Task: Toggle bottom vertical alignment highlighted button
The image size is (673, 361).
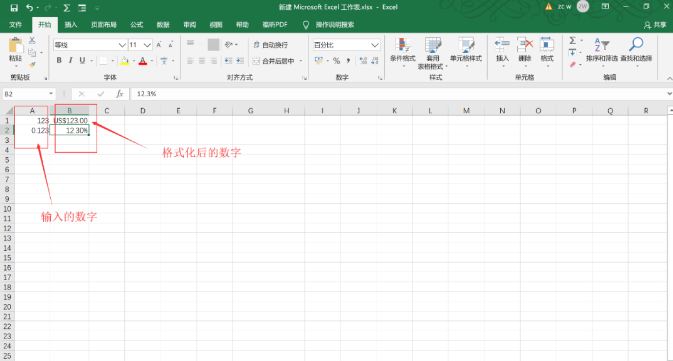Action: 213,44
